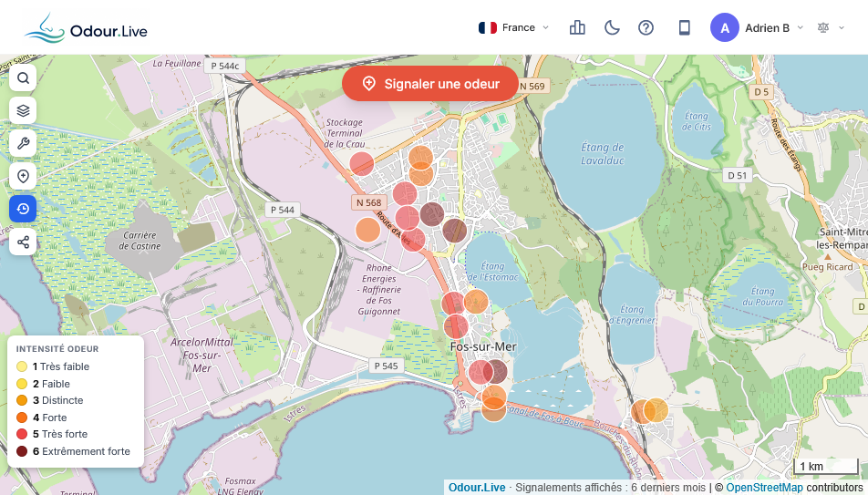
Task: Open the statistics bar chart icon
Action: (x=577, y=27)
